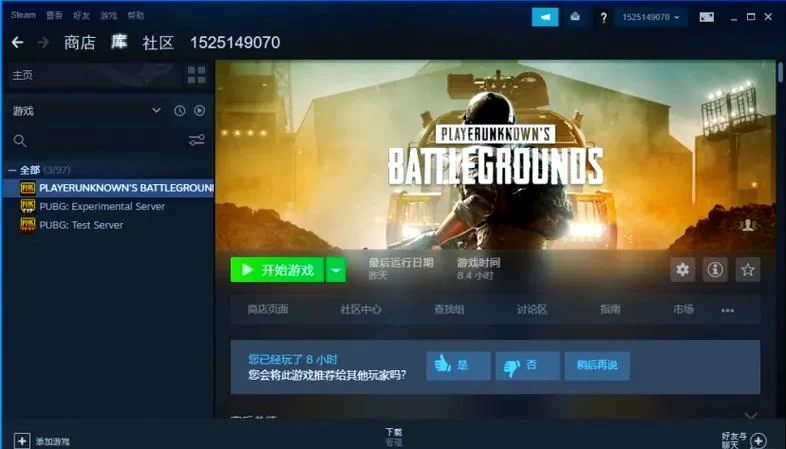
Task: Open the 好友与聊天 friends and chat
Action: pos(744,440)
